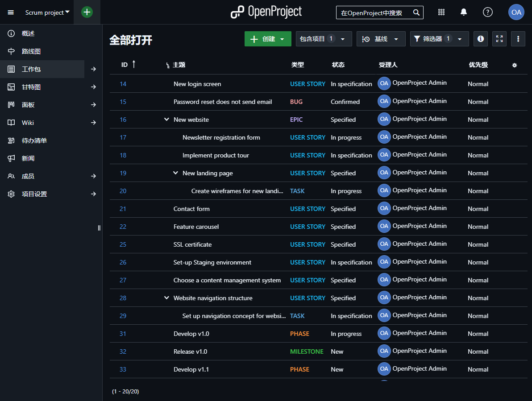The height and width of the screenshot is (401, 532).
Task: Open the project settings submenu arrow
Action: click(x=93, y=194)
